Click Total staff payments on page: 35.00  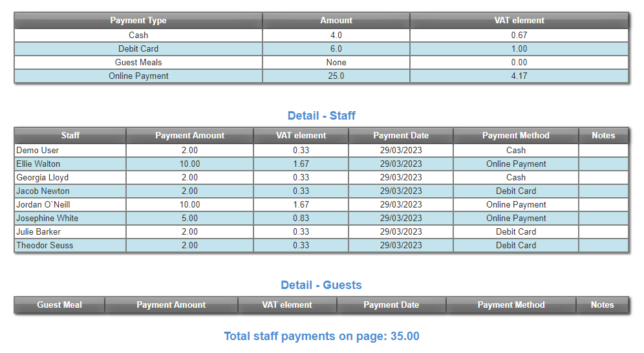(321, 336)
